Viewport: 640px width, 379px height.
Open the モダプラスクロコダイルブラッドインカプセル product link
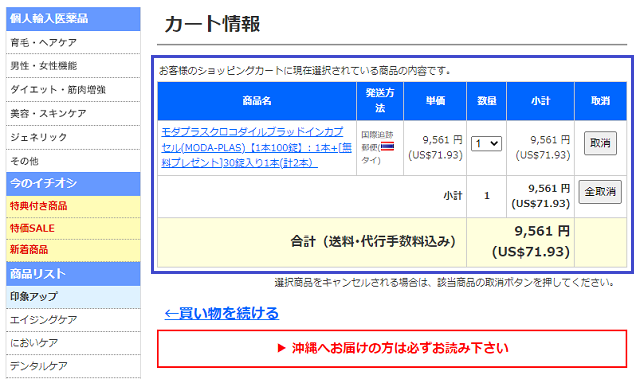click(256, 147)
